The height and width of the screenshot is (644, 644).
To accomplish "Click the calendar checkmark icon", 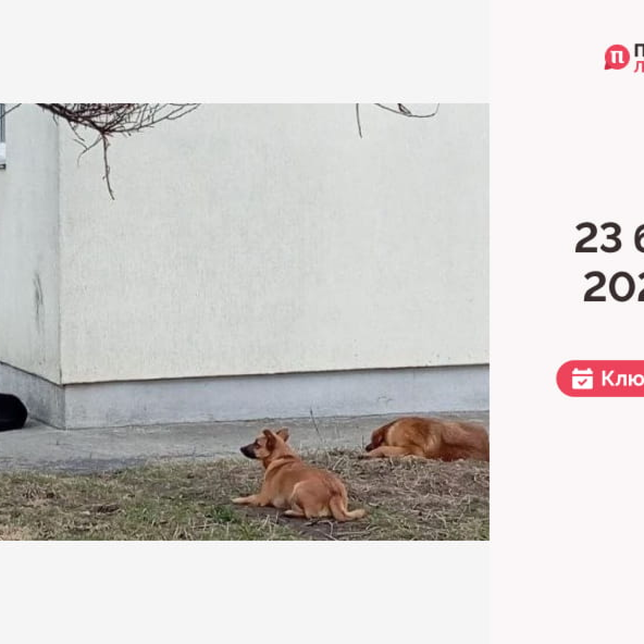I will [582, 378].
